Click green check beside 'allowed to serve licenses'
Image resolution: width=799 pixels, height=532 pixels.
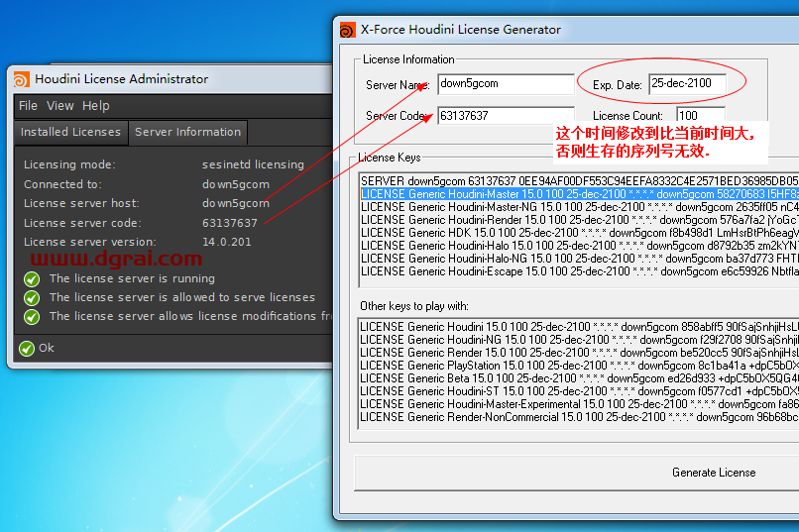coord(32,298)
